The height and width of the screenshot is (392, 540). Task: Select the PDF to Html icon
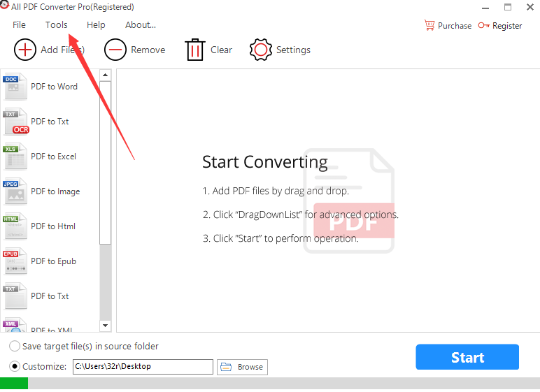tap(15, 226)
